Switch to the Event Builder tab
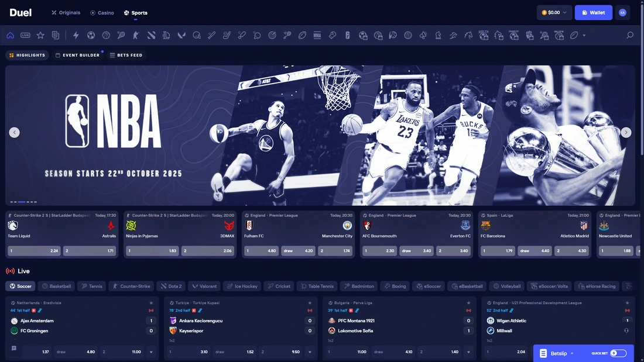The height and width of the screenshot is (362, 644). pyautogui.click(x=78, y=55)
